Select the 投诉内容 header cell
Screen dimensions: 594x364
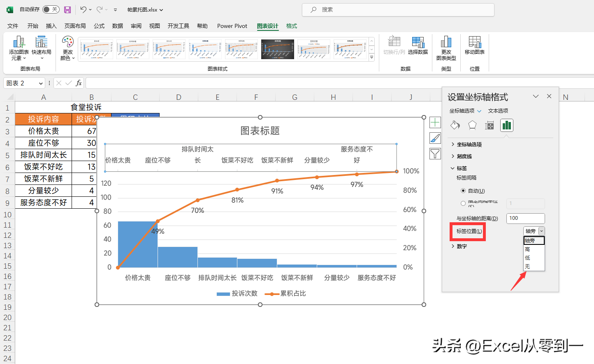(43, 119)
